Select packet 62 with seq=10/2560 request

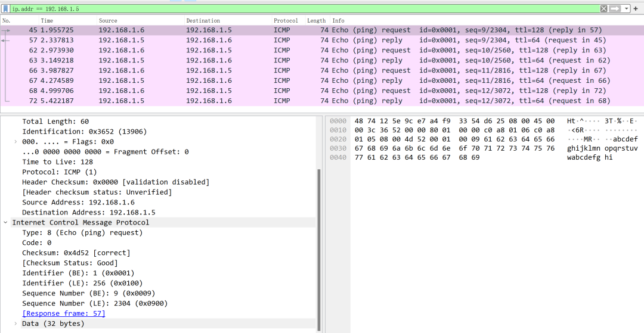(x=322, y=50)
